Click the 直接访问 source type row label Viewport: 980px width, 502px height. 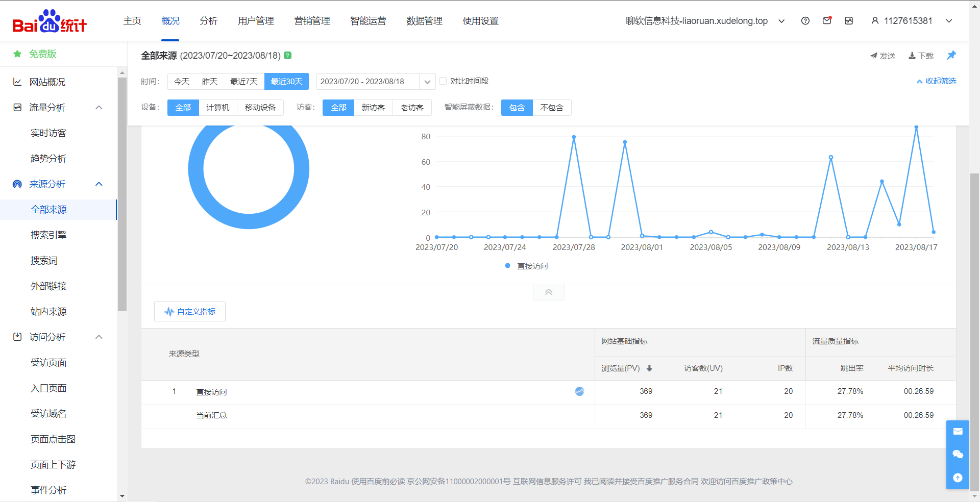(211, 392)
